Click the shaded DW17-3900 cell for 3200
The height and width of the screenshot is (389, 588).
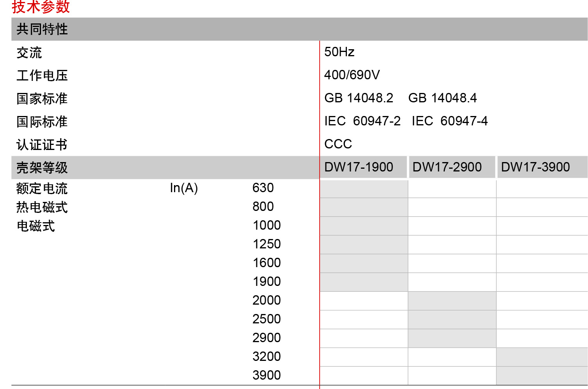point(542,357)
